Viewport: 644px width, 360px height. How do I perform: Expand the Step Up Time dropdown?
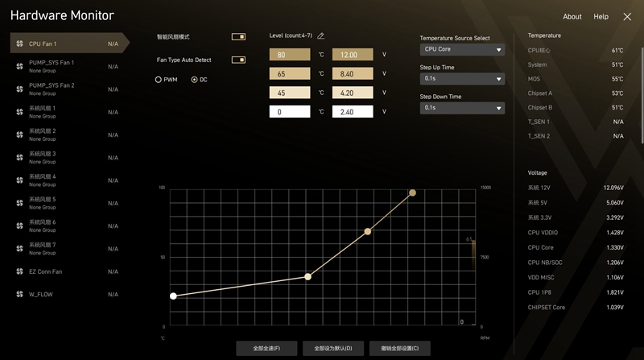tap(462, 79)
